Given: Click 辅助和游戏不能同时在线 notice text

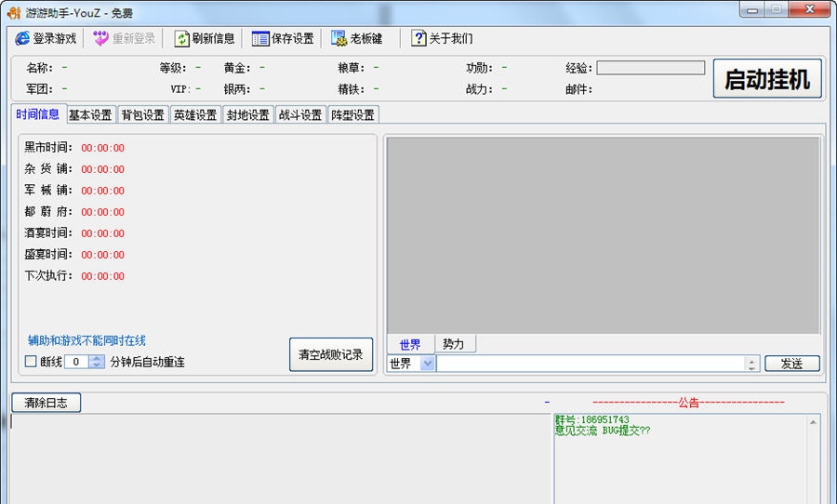Looking at the screenshot, I should (x=86, y=340).
